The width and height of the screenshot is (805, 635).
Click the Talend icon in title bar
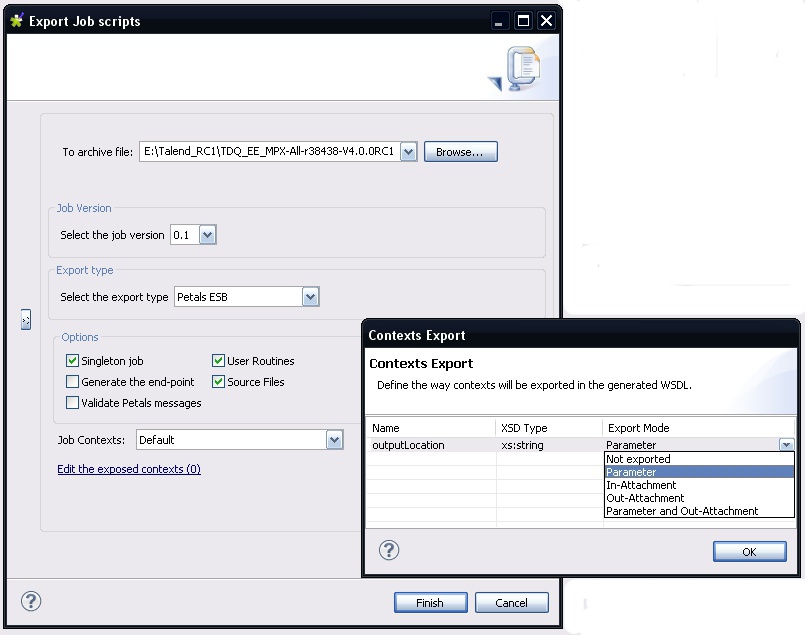click(17, 21)
